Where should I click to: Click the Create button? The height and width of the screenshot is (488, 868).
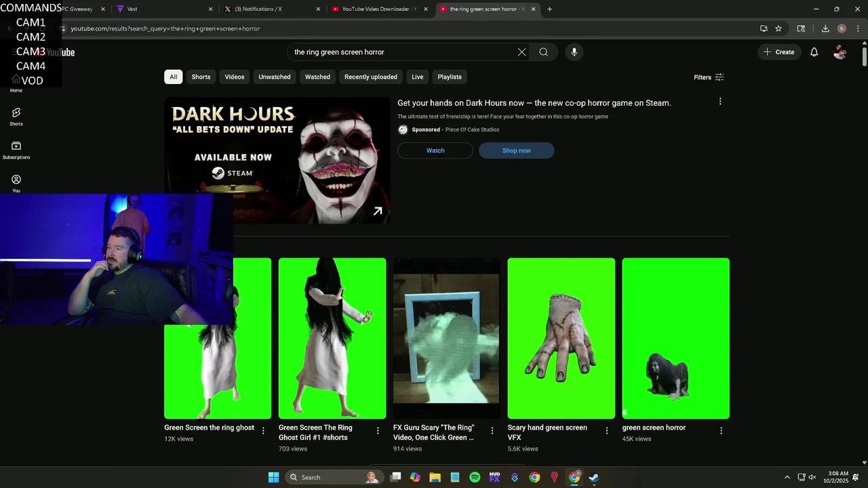point(778,52)
